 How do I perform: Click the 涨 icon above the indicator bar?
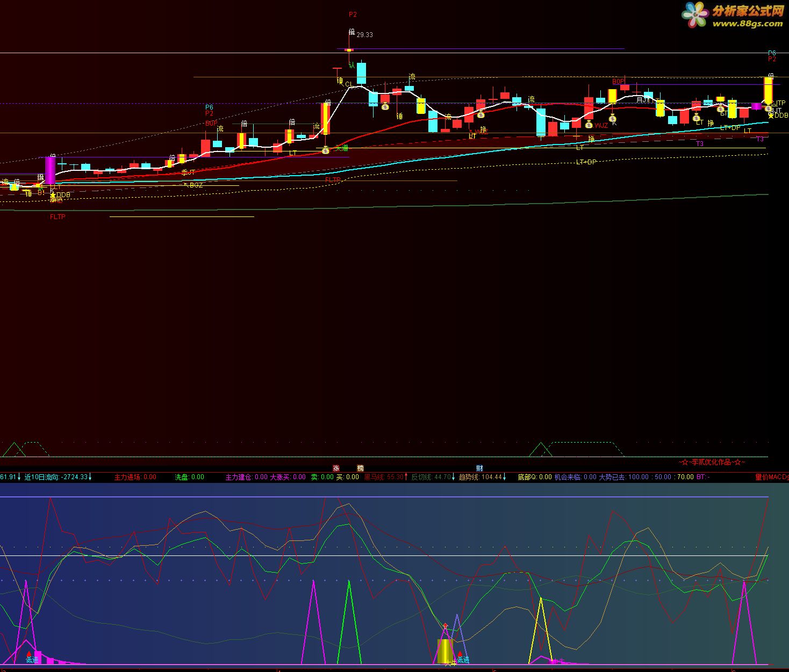click(x=336, y=468)
